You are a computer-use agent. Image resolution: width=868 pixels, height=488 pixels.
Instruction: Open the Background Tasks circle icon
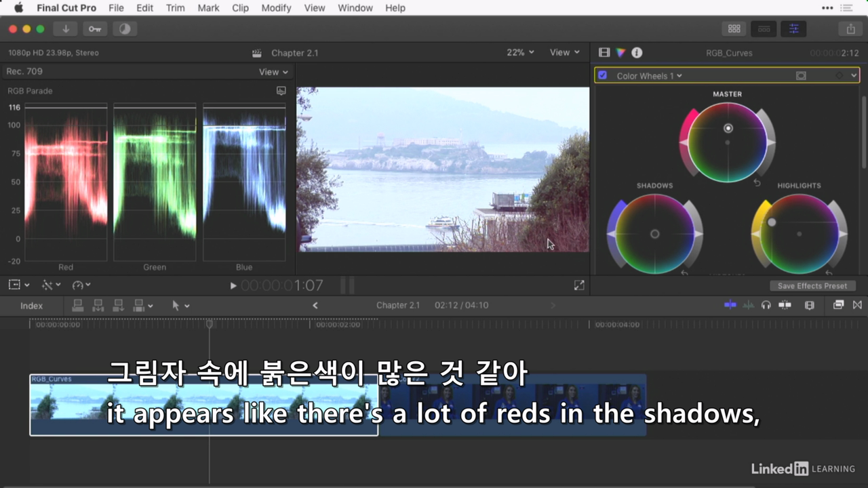point(124,29)
